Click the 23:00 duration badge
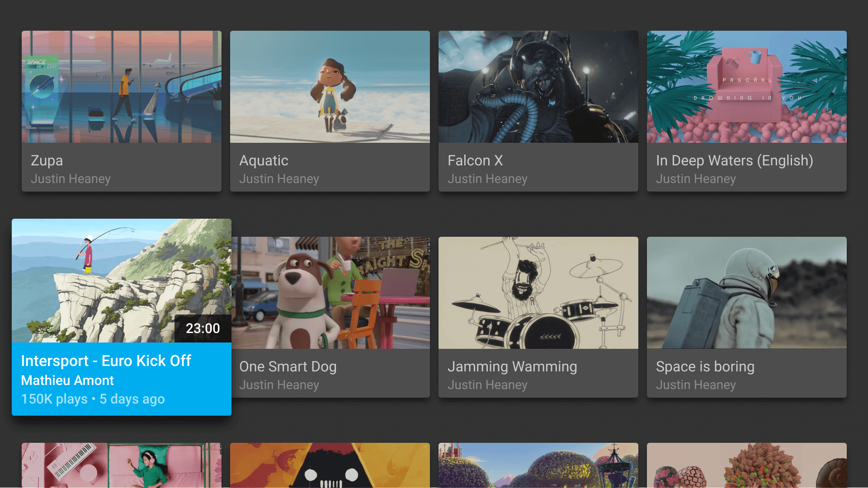868x488 pixels. click(x=203, y=328)
